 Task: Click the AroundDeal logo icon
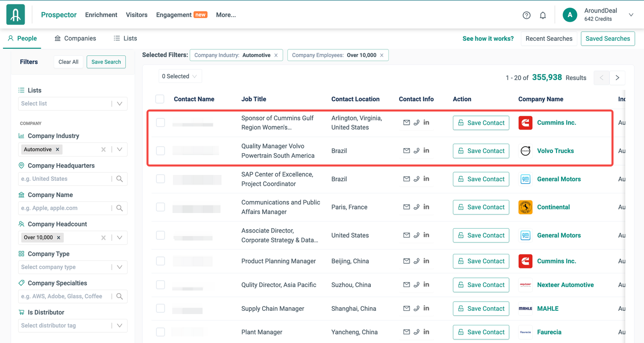click(x=16, y=15)
